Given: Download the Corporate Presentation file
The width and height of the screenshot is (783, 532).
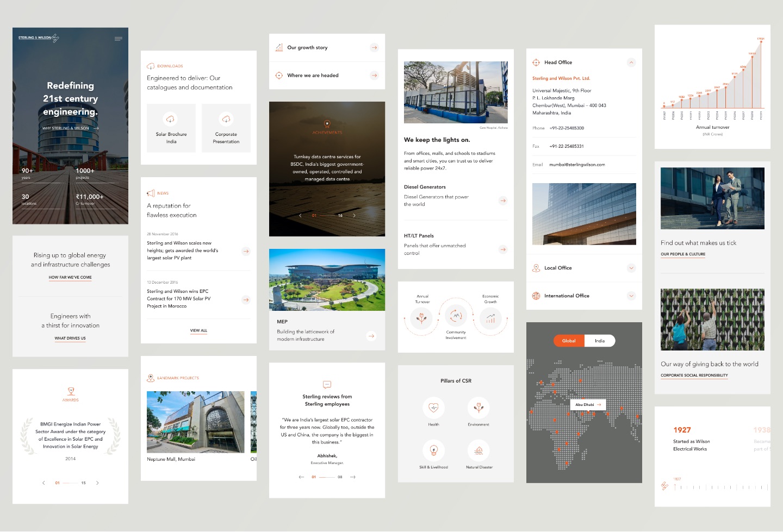Looking at the screenshot, I should (226, 128).
